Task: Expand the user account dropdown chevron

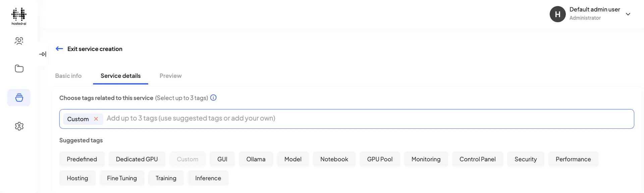Action: [628, 14]
